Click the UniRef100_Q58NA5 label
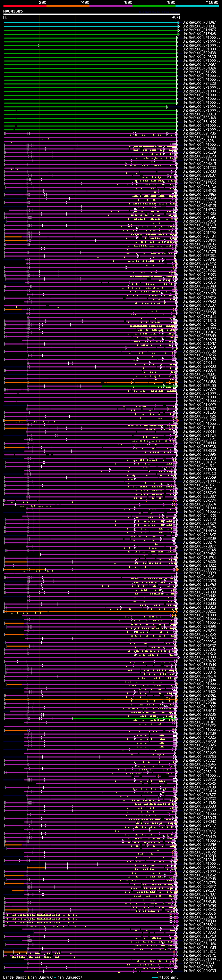The width and height of the screenshot is (222, 980). (199, 194)
